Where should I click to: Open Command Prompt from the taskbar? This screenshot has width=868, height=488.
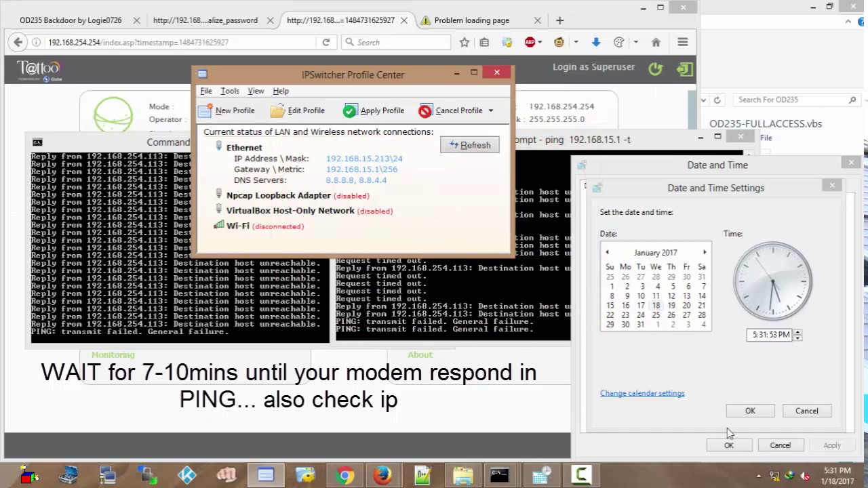500,475
